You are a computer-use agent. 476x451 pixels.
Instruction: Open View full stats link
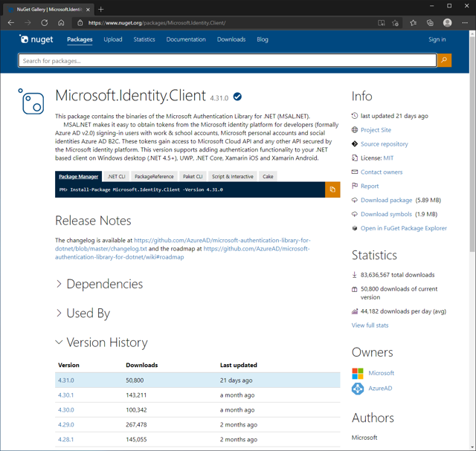pyautogui.click(x=370, y=325)
